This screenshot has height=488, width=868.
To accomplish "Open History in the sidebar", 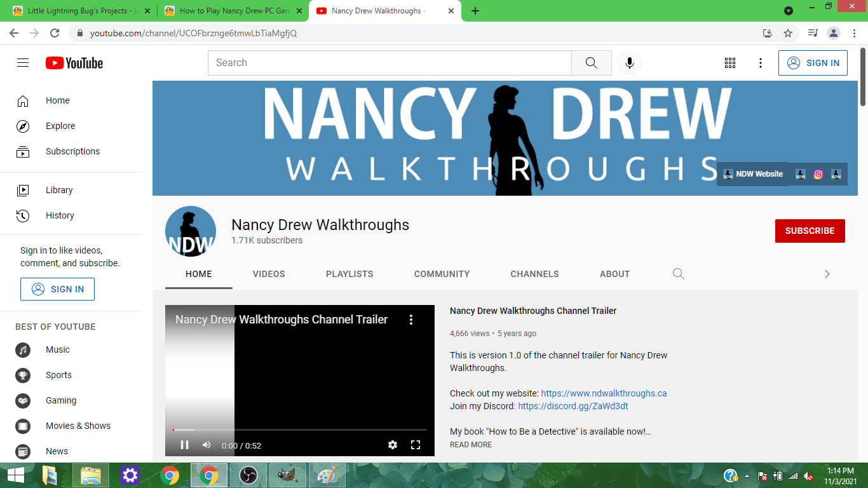I will click(71, 215).
